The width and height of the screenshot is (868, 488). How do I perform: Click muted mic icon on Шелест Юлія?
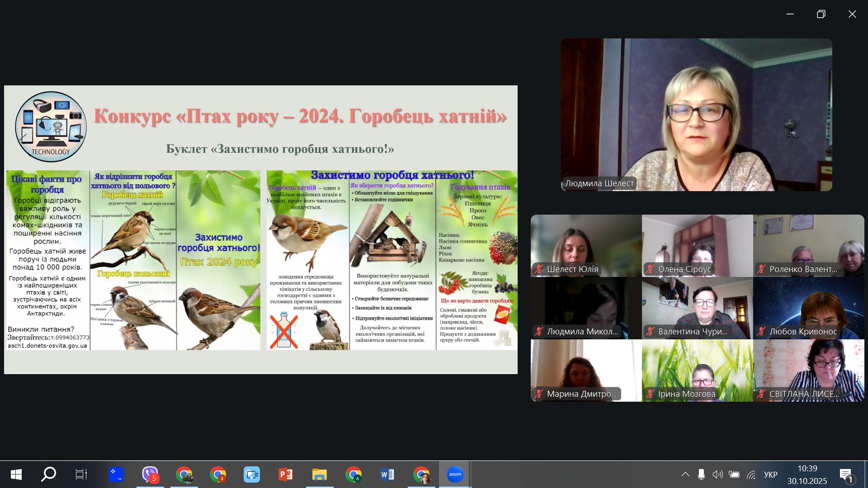pyautogui.click(x=539, y=269)
